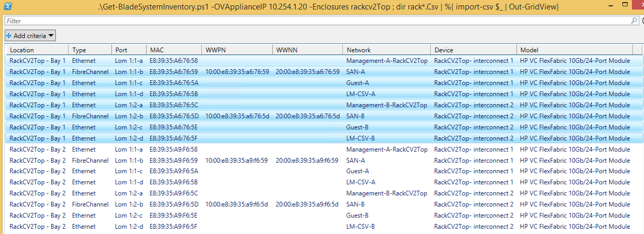Click the magnifier icon in the Filter box
The width and height of the screenshot is (644, 234).
(x=634, y=21)
